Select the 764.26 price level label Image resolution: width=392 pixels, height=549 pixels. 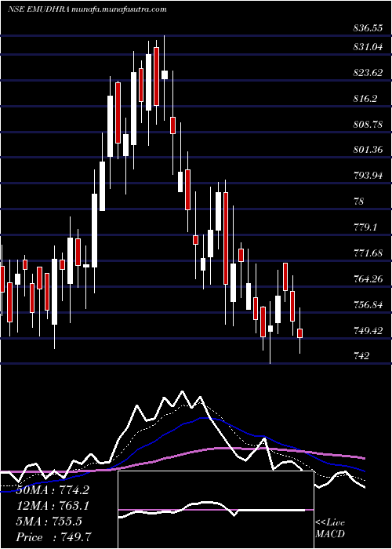(x=368, y=279)
